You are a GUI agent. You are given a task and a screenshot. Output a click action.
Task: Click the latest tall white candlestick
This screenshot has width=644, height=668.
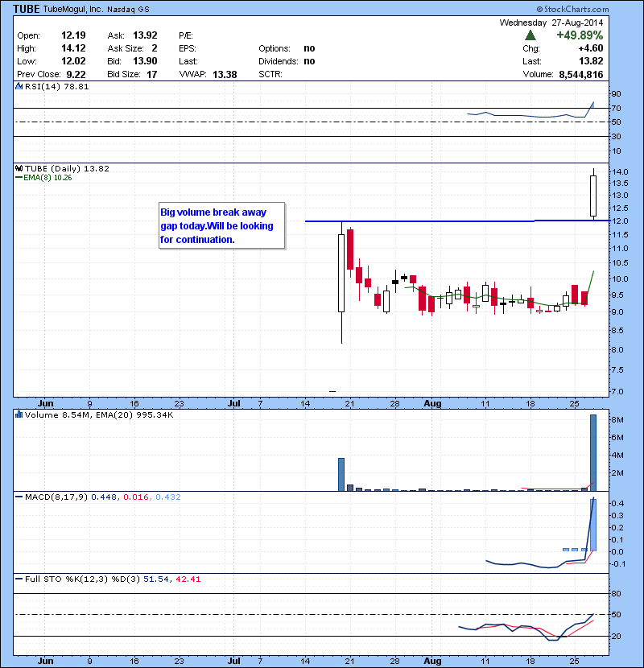point(592,196)
